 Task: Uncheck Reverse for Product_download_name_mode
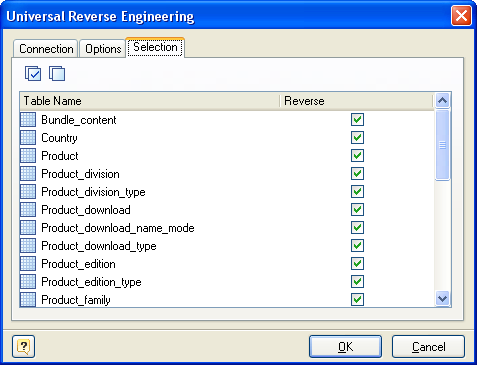[357, 228]
